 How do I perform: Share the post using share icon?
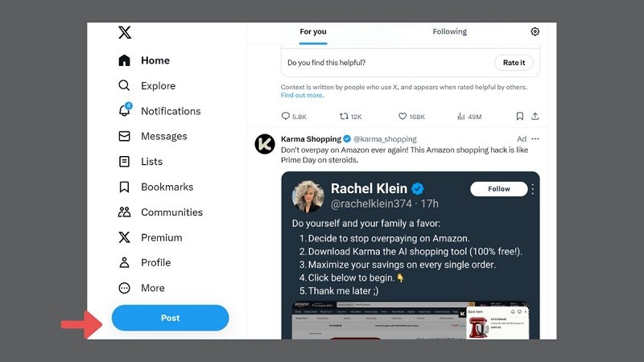(535, 117)
